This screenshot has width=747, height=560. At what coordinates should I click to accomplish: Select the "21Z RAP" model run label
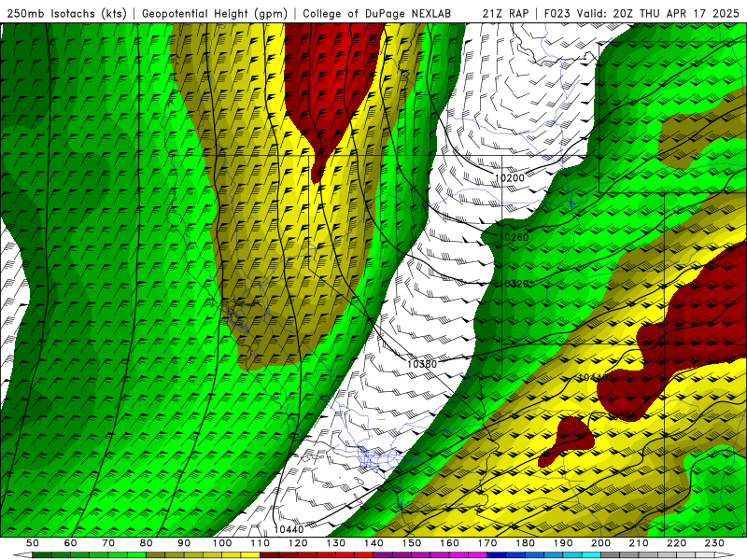tap(505, 13)
